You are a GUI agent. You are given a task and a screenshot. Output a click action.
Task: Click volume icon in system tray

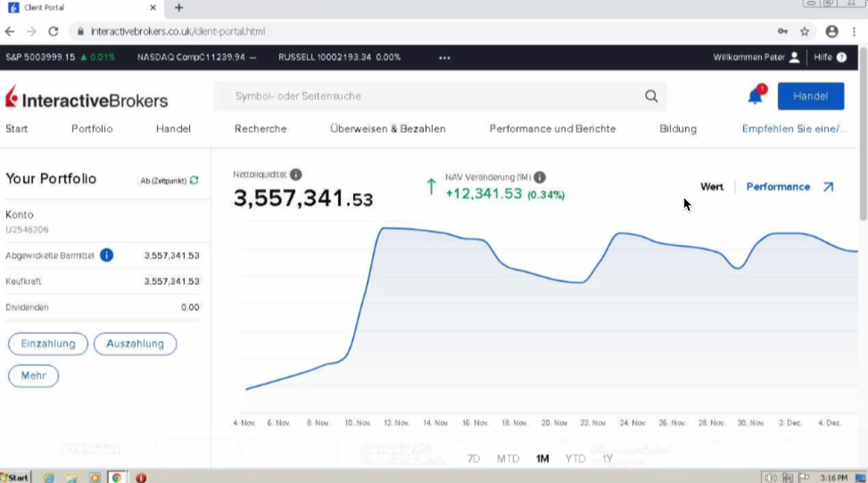coord(772,477)
